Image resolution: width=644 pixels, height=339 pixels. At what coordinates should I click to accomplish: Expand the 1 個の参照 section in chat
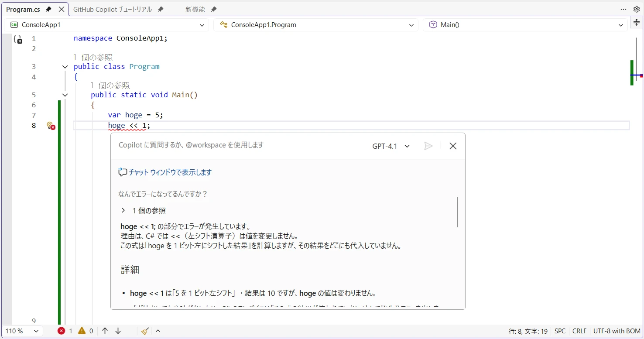pyautogui.click(x=124, y=210)
